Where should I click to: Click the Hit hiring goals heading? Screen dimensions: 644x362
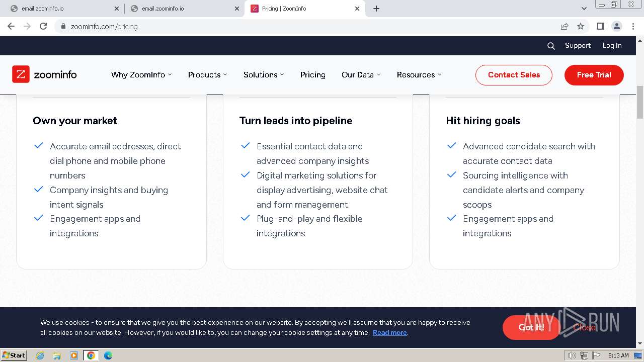(483, 121)
